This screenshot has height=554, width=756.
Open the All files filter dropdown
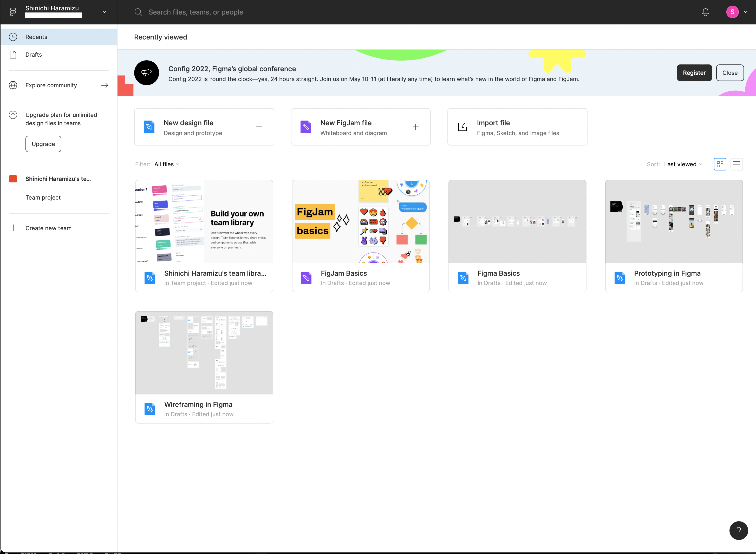[x=167, y=164]
